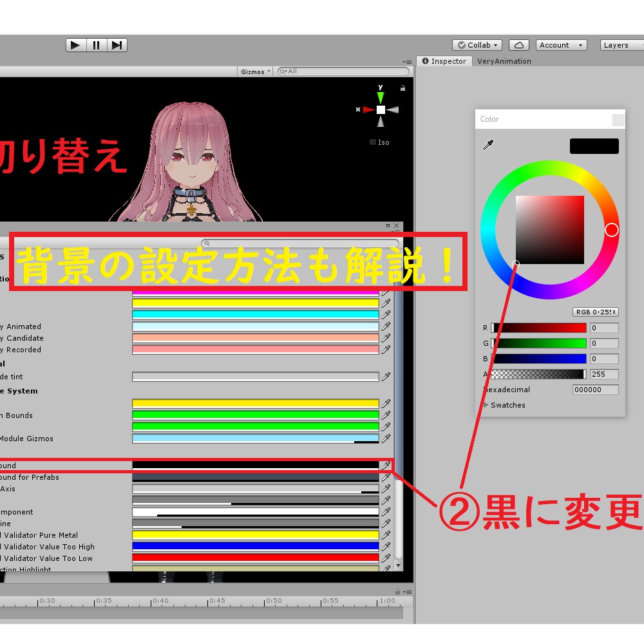Open Unity cloud services via the cloud icon
Screen dimensions: 644x644
[519, 44]
